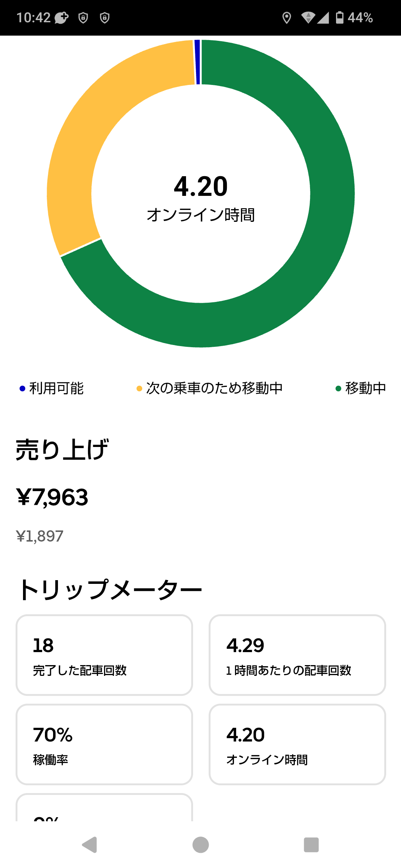Tap the Wi-Fi signal status icon

tap(308, 17)
